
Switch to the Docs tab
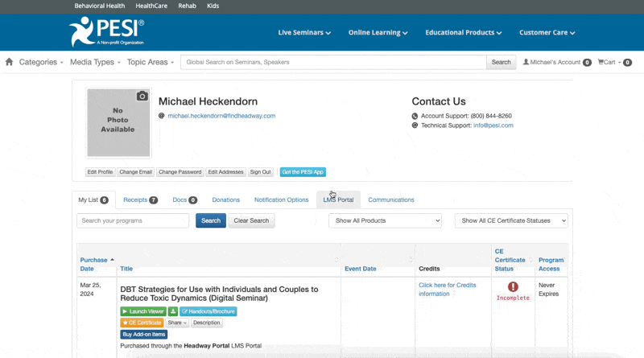coord(185,200)
